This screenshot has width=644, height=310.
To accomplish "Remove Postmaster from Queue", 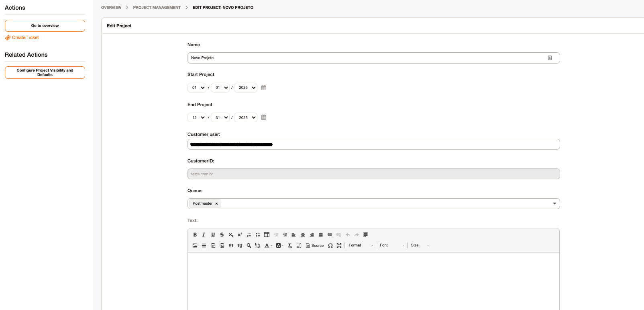I will pos(216,204).
